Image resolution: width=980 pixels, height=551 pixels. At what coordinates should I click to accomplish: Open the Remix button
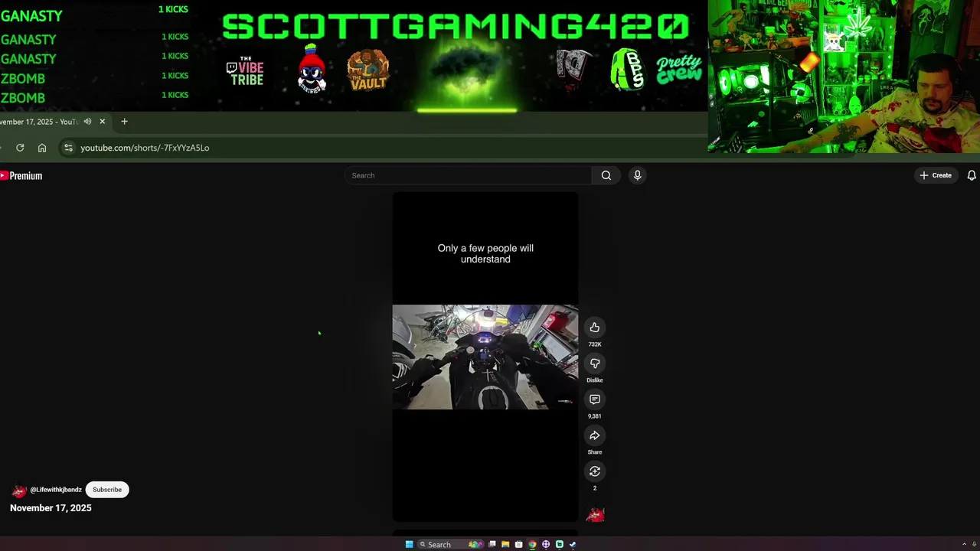coord(595,471)
